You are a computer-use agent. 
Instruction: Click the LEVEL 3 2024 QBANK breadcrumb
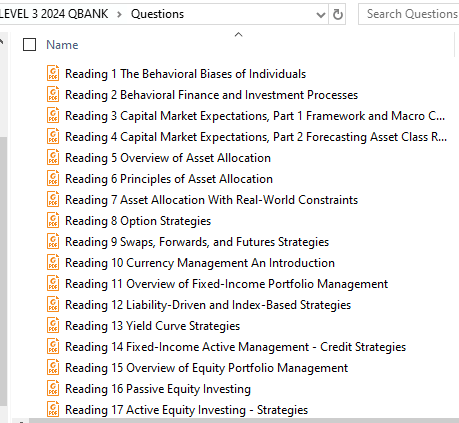54,14
